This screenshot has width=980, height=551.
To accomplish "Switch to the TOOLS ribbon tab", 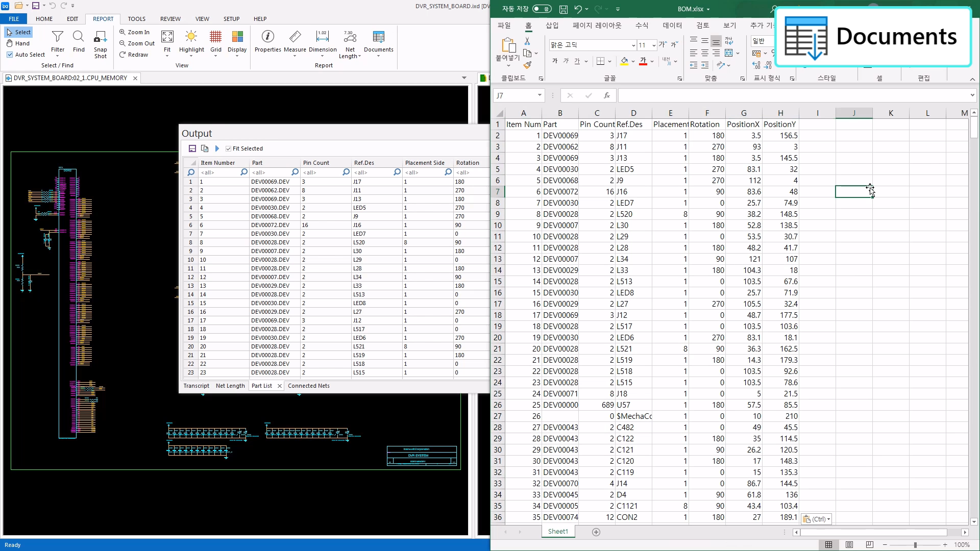I will click(x=136, y=19).
